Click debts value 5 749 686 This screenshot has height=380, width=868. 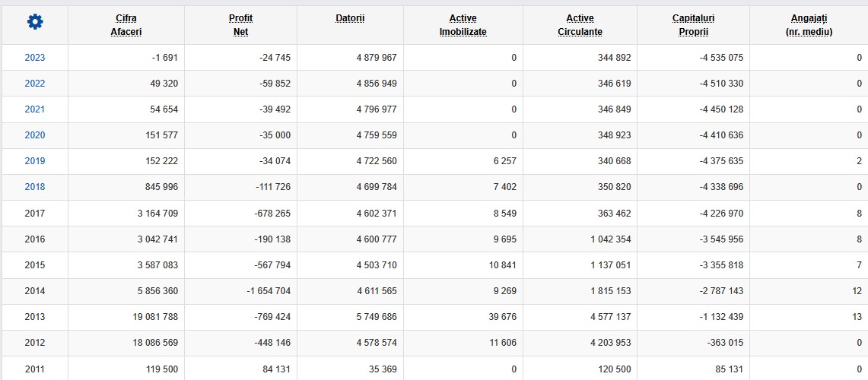[377, 317]
